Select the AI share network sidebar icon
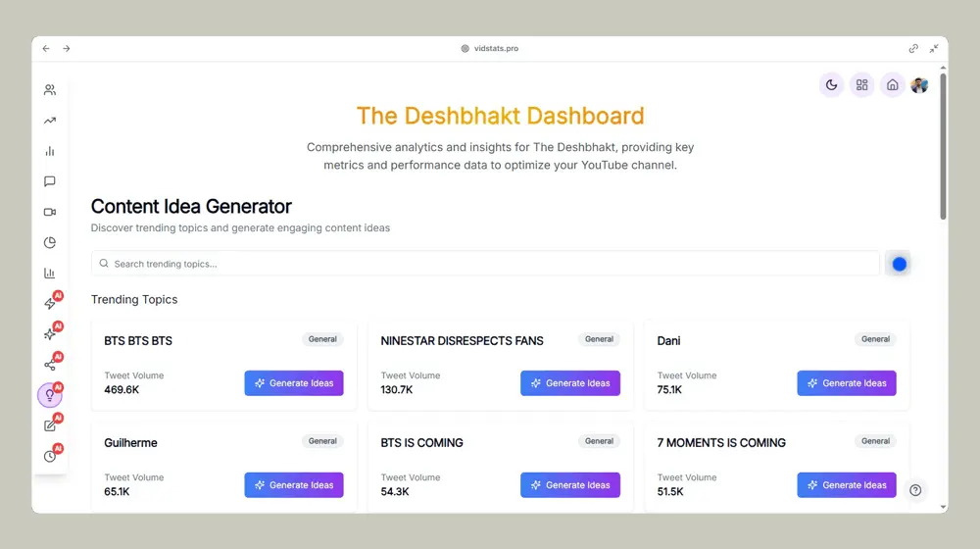 pos(50,365)
